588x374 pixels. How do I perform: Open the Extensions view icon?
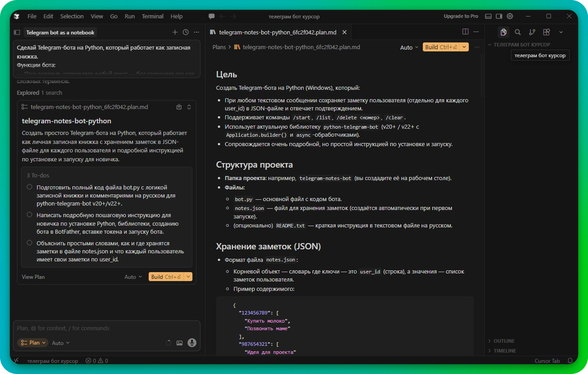pos(546,32)
